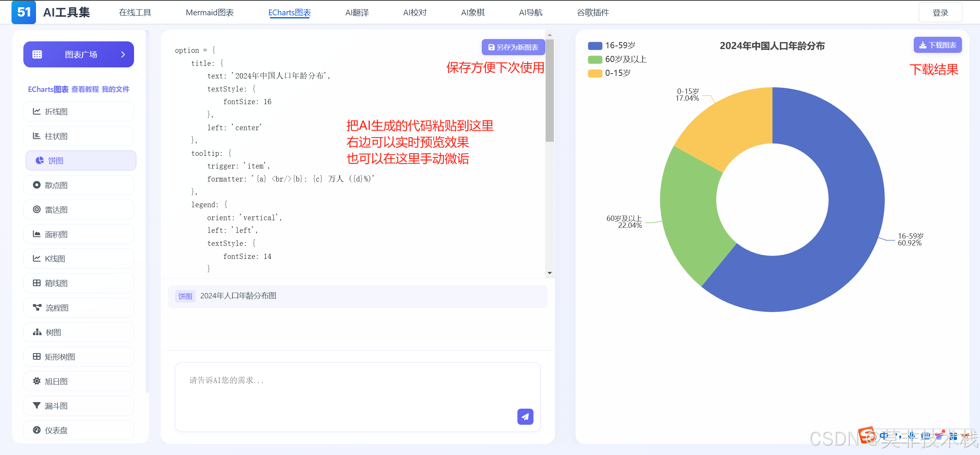This screenshot has height=455, width=980.
Task: Expand the 图表广场 chevron arrow
Action: click(123, 54)
